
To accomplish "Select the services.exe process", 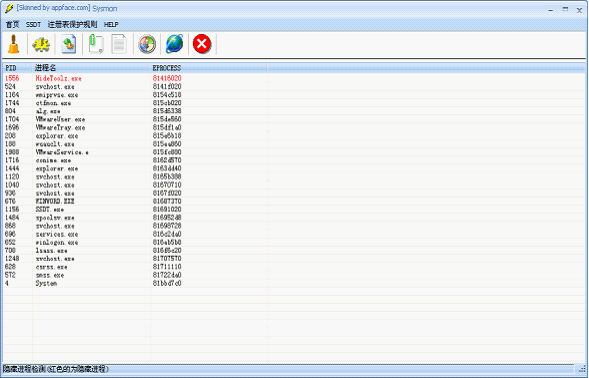I will [294, 234].
